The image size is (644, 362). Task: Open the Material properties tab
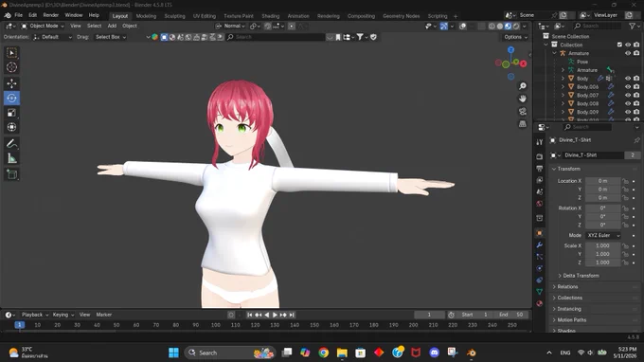tap(540, 303)
